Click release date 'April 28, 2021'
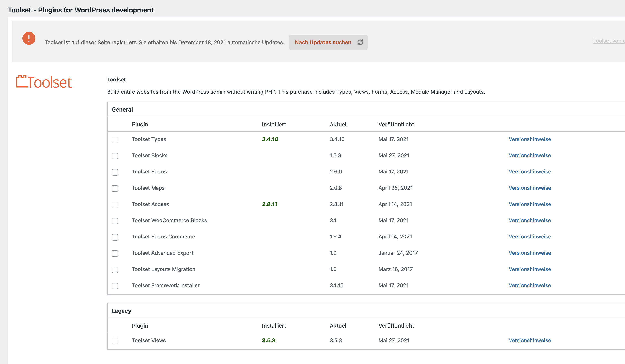Viewport: 625px width, 364px height. (396, 188)
